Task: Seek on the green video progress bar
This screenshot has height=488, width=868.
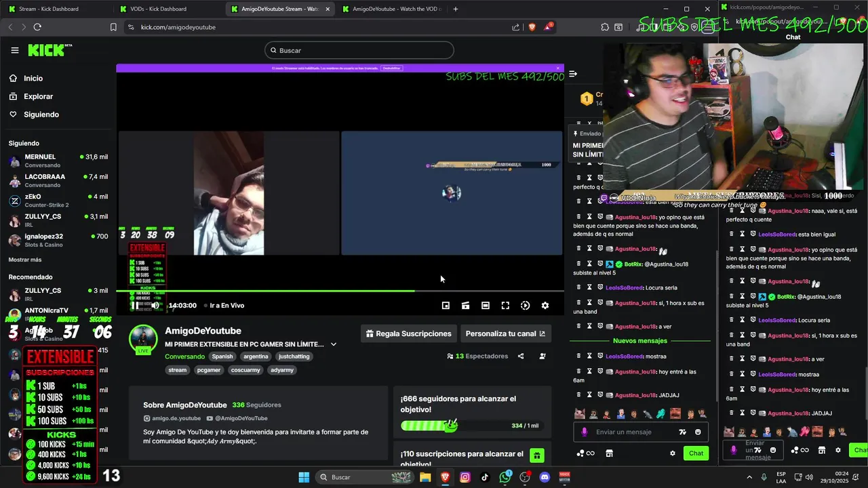Action: 340,291
